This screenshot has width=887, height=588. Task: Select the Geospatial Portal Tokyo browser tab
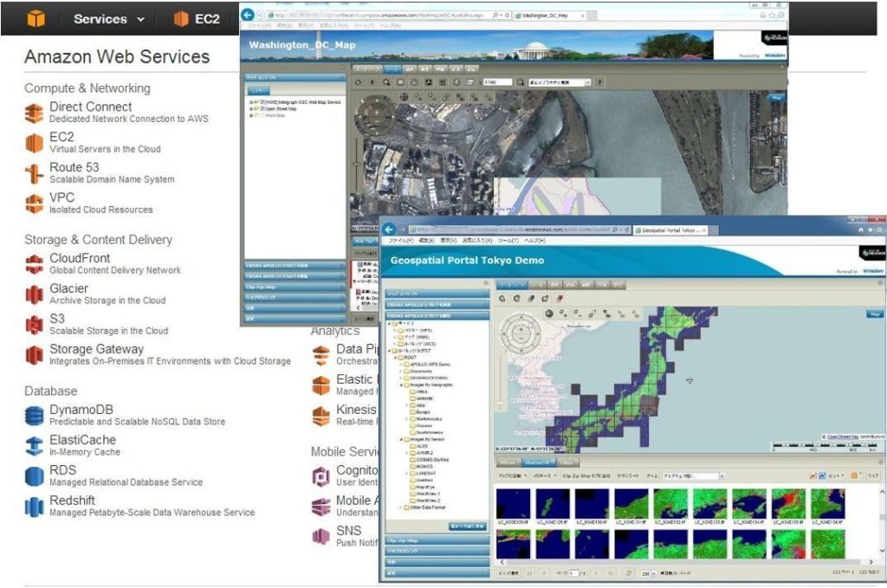coord(669,230)
